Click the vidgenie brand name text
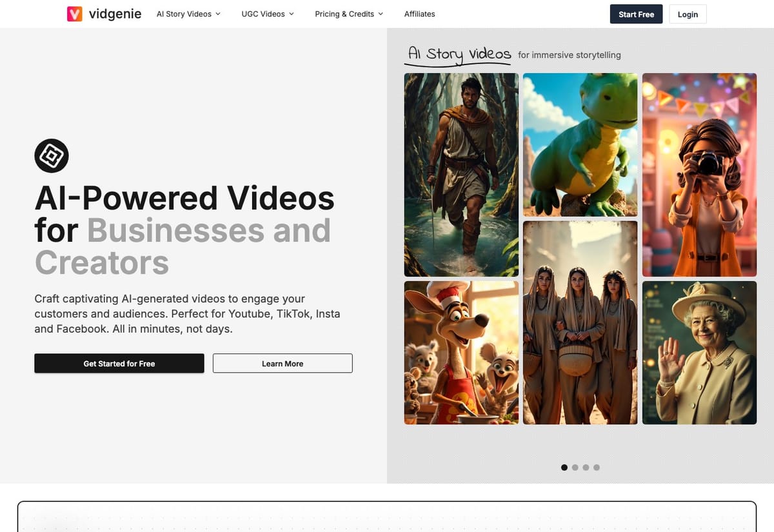The height and width of the screenshot is (532, 774). point(115,14)
